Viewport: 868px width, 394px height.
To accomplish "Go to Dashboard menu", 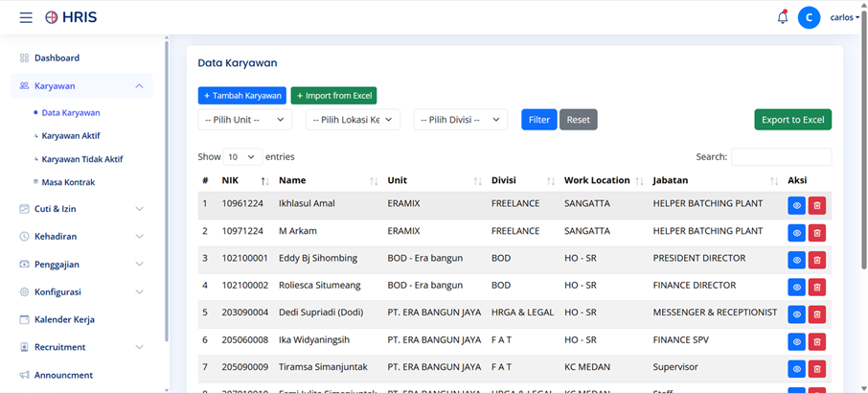I will tap(57, 58).
